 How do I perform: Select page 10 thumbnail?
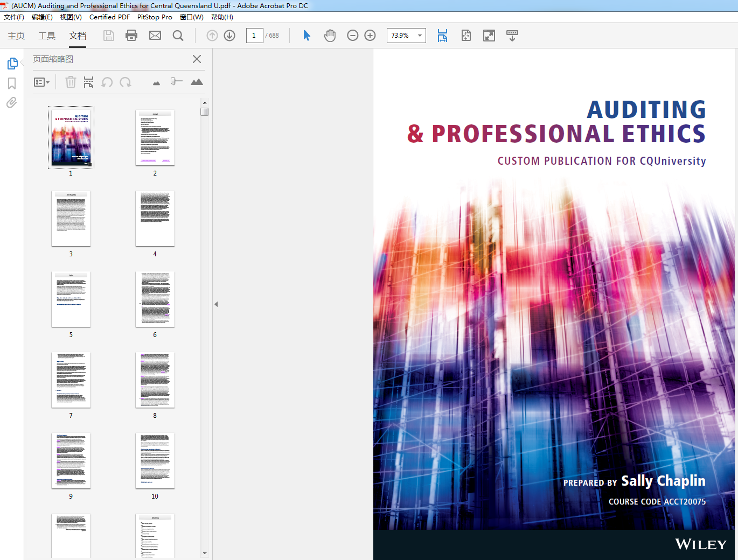point(155,461)
